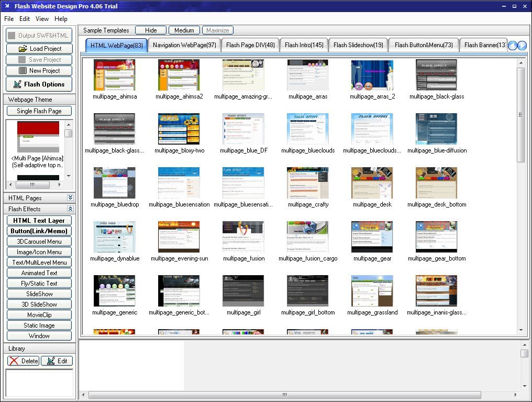
Task: Select the Animated Text effect
Action: click(x=39, y=273)
